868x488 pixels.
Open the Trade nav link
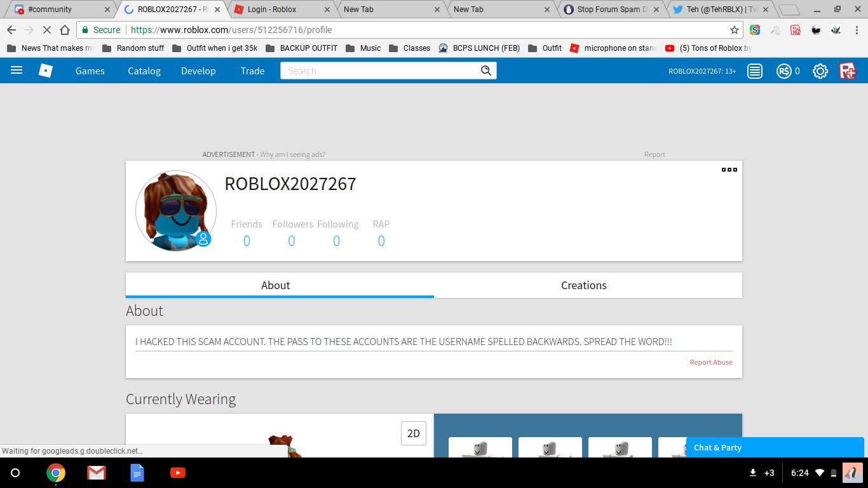pos(252,71)
